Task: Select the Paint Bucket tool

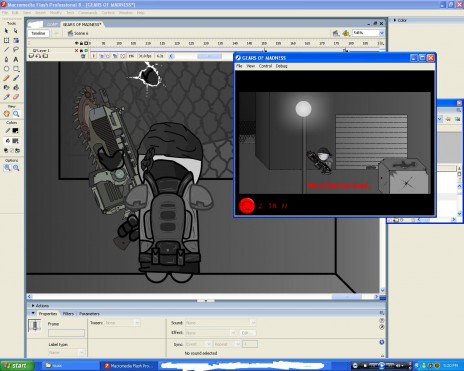Action: [x=16, y=87]
